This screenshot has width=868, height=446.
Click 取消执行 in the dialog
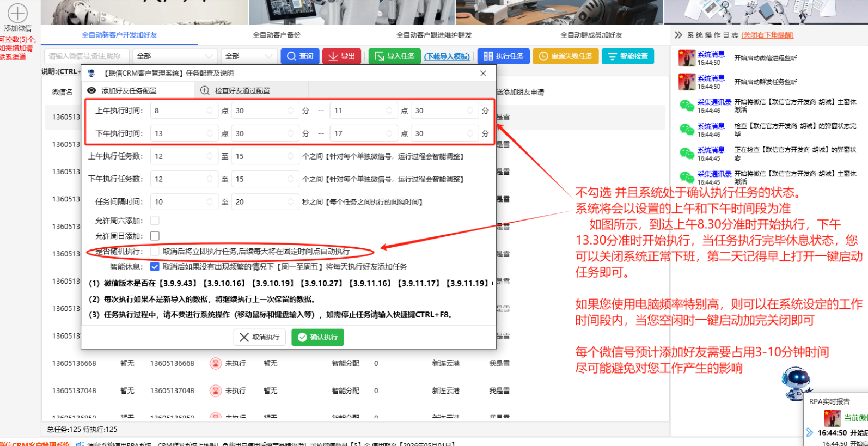click(x=259, y=337)
